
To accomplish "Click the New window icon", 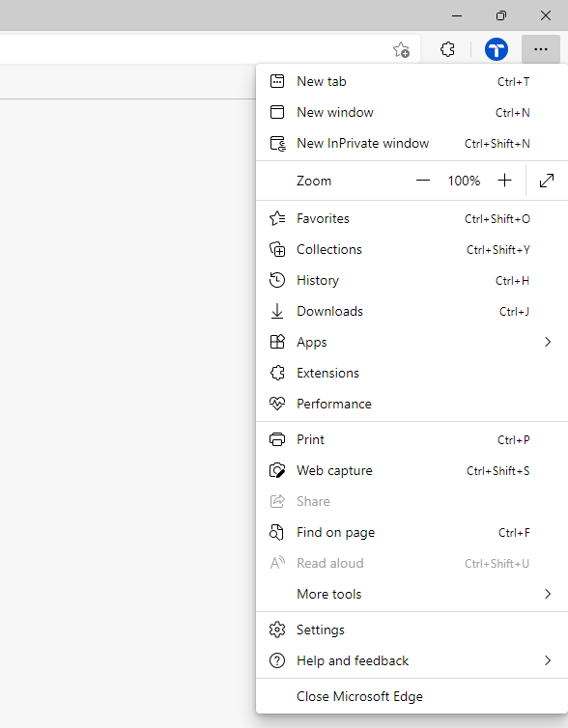I will click(277, 112).
